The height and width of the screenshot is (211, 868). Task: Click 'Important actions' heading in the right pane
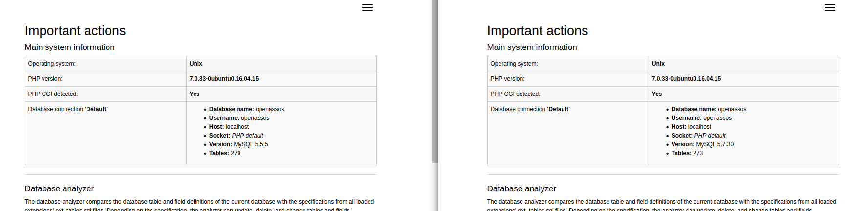pos(538,31)
